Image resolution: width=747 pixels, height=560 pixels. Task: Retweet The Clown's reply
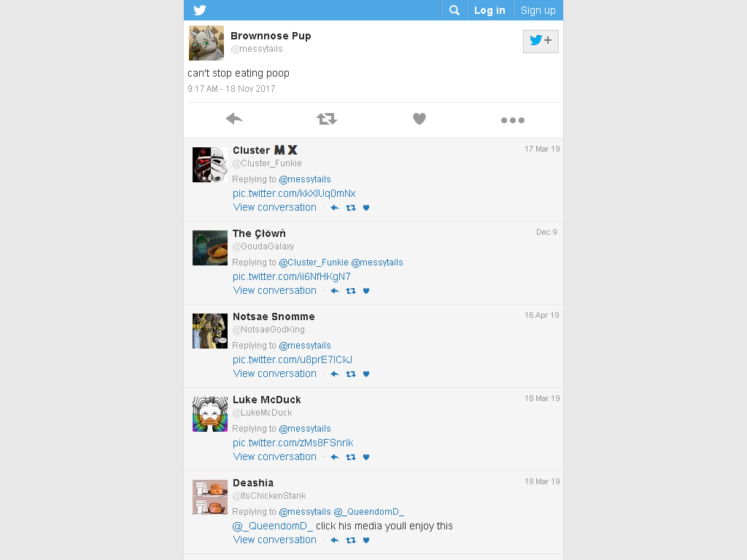tap(351, 291)
